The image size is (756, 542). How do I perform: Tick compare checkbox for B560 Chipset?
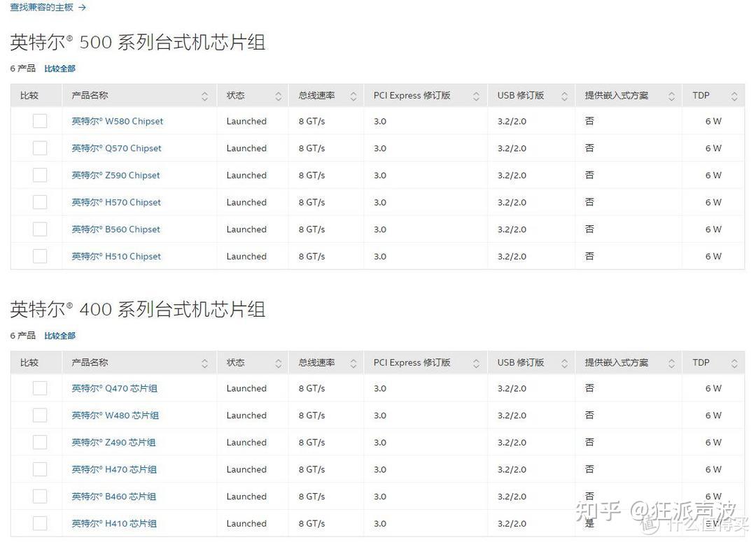(x=40, y=229)
